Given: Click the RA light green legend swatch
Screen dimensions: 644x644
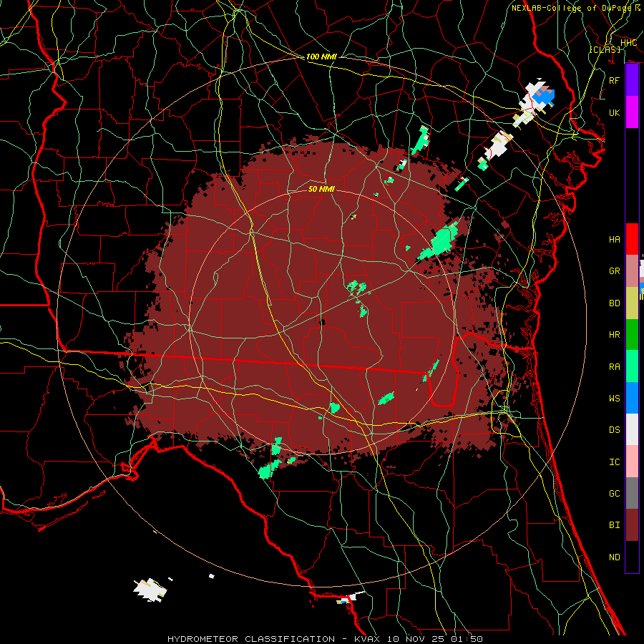Looking at the screenshot, I should [x=632, y=366].
